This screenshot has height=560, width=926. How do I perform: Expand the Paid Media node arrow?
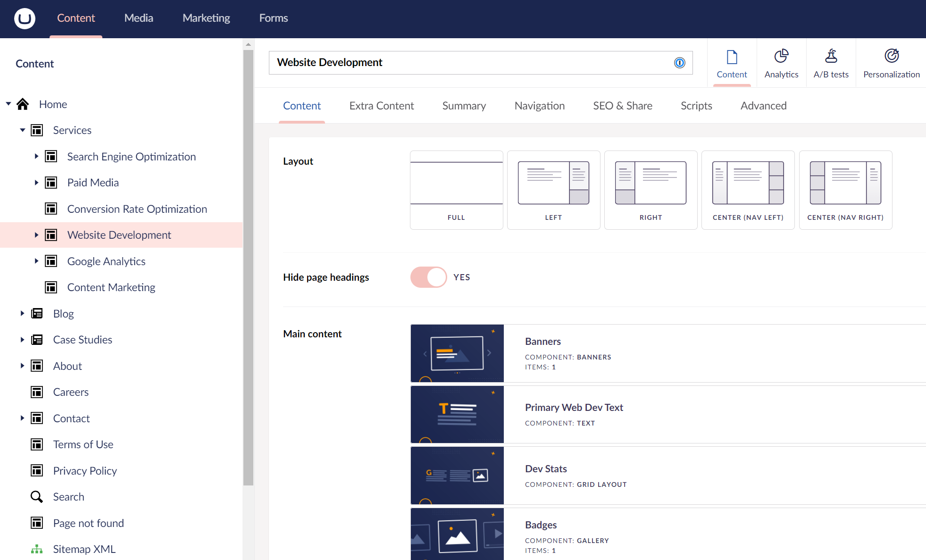click(36, 183)
